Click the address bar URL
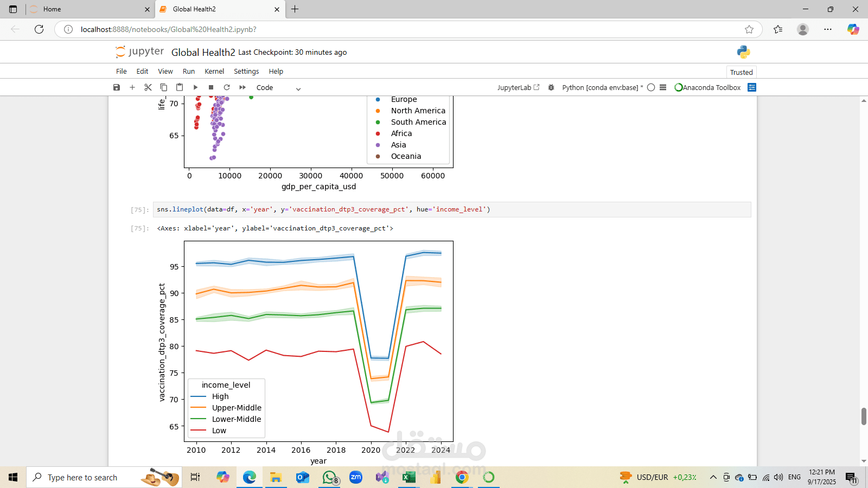This screenshot has height=488, width=868. (x=169, y=29)
